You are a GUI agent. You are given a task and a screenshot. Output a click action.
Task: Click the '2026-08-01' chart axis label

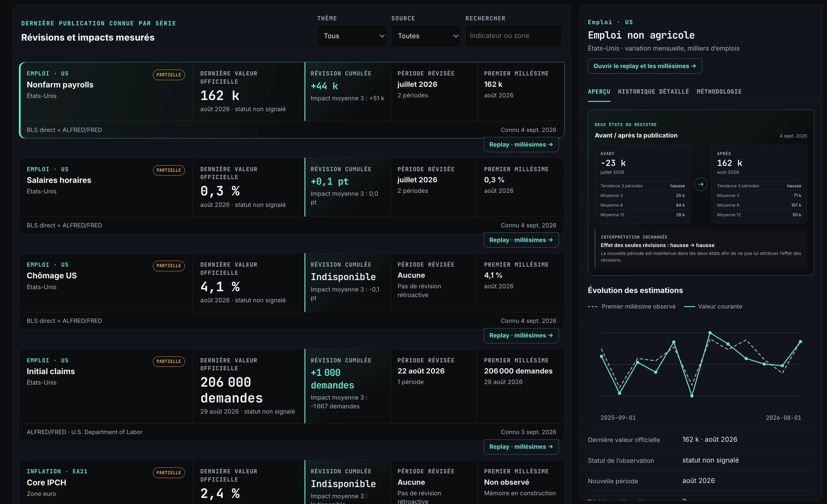pyautogui.click(x=784, y=418)
